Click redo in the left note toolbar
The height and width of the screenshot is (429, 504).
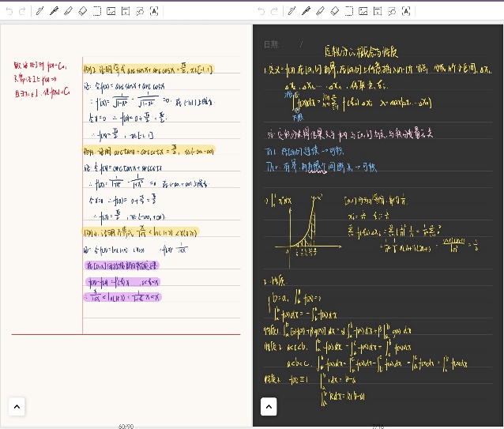click(x=23, y=11)
